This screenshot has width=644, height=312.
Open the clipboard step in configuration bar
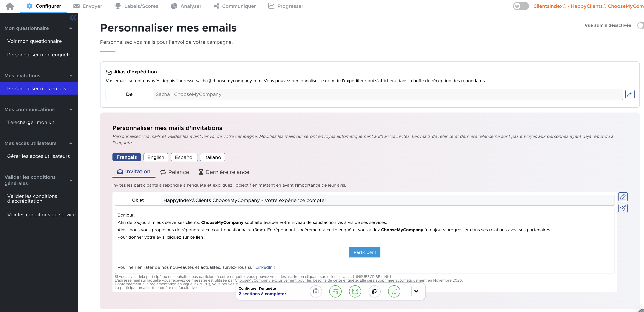tap(316, 291)
